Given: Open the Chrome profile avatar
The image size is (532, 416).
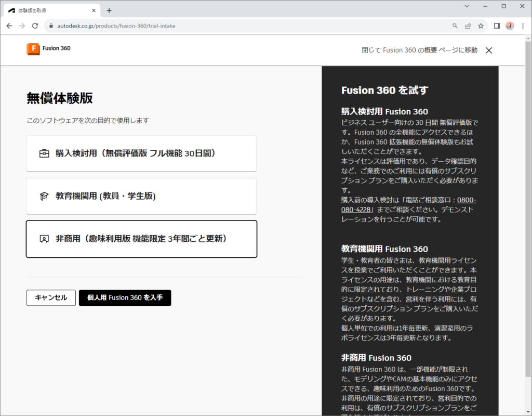Looking at the screenshot, I should [510, 26].
